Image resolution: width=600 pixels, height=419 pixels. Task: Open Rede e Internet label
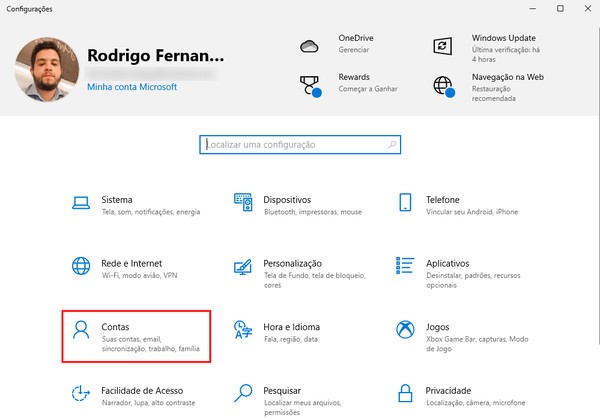(132, 263)
